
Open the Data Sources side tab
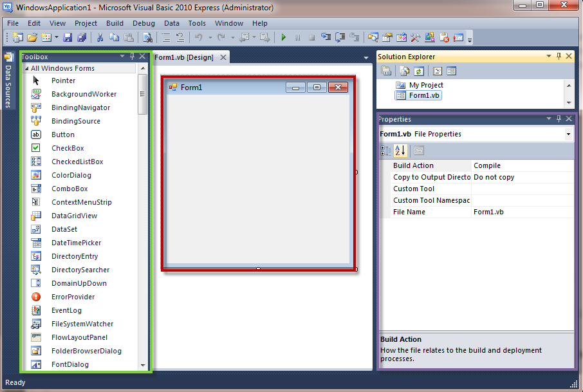point(8,81)
